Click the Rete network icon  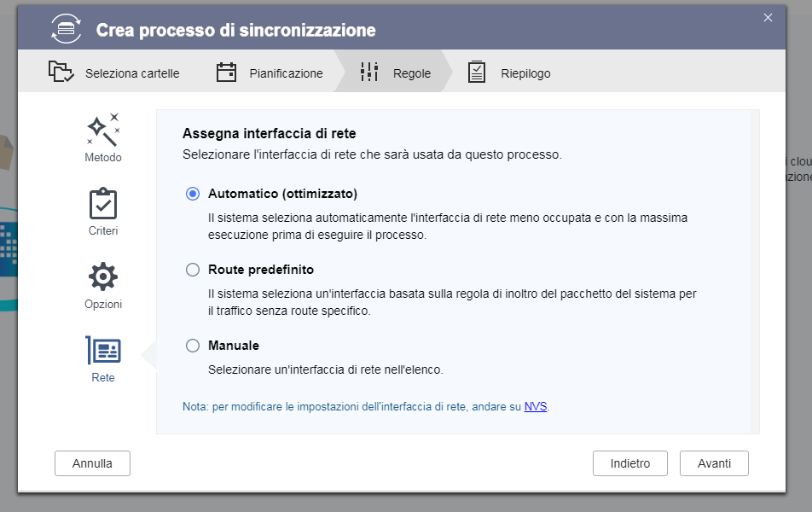(x=103, y=350)
